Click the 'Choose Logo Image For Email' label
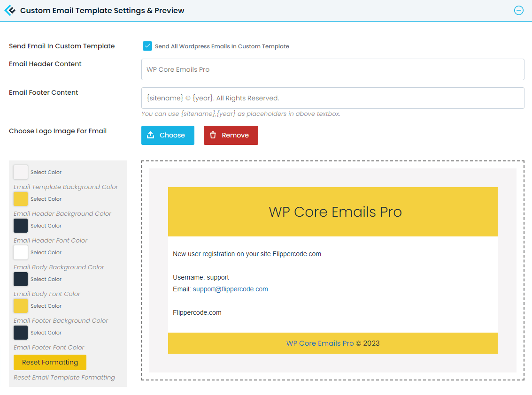 58,131
